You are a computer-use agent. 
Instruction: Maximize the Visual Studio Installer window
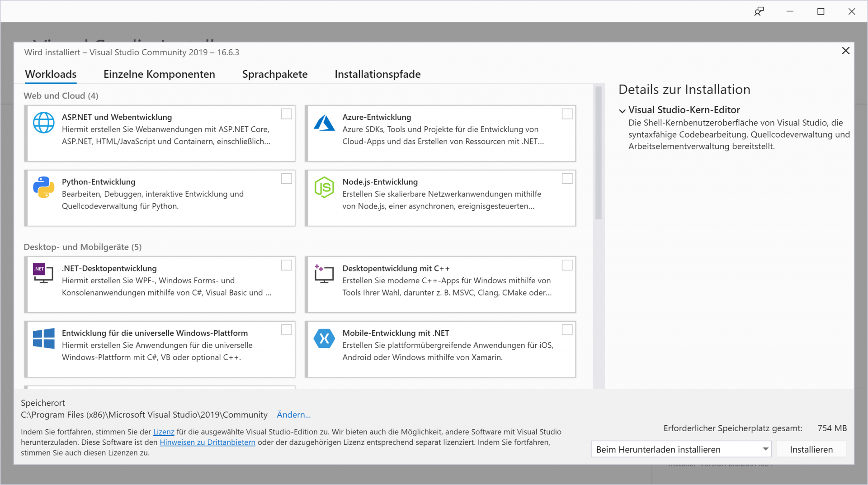821,11
